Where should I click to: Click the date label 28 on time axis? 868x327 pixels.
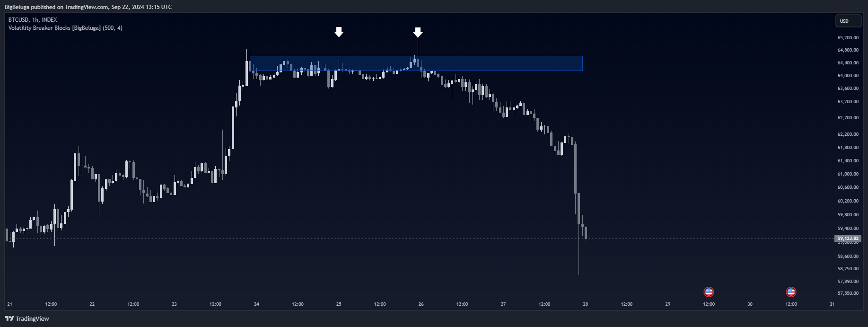586,304
